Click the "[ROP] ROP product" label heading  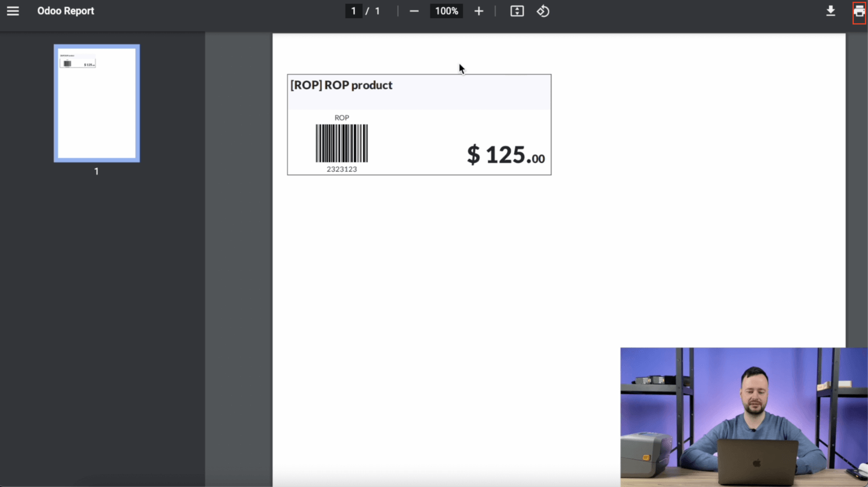341,85
